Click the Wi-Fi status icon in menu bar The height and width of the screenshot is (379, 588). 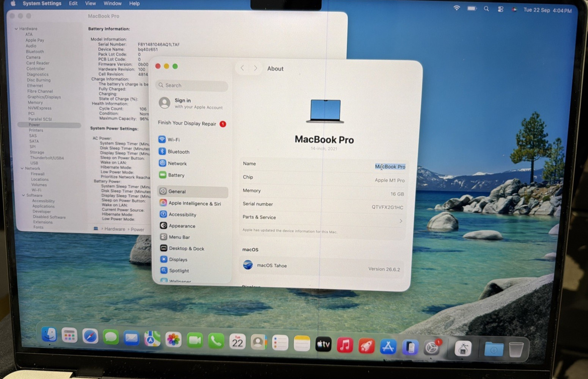point(457,8)
